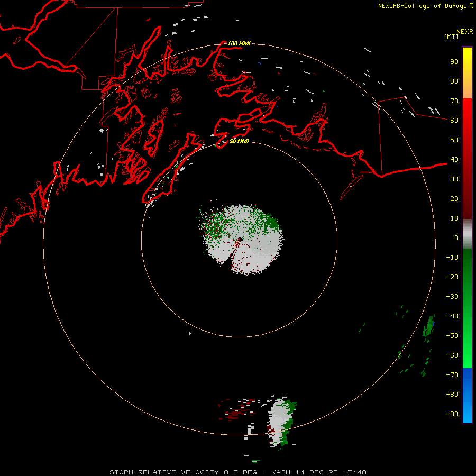This screenshot has height=476, width=476.
Task: Click the 10 value on the velocity scale
Action: 454,218
